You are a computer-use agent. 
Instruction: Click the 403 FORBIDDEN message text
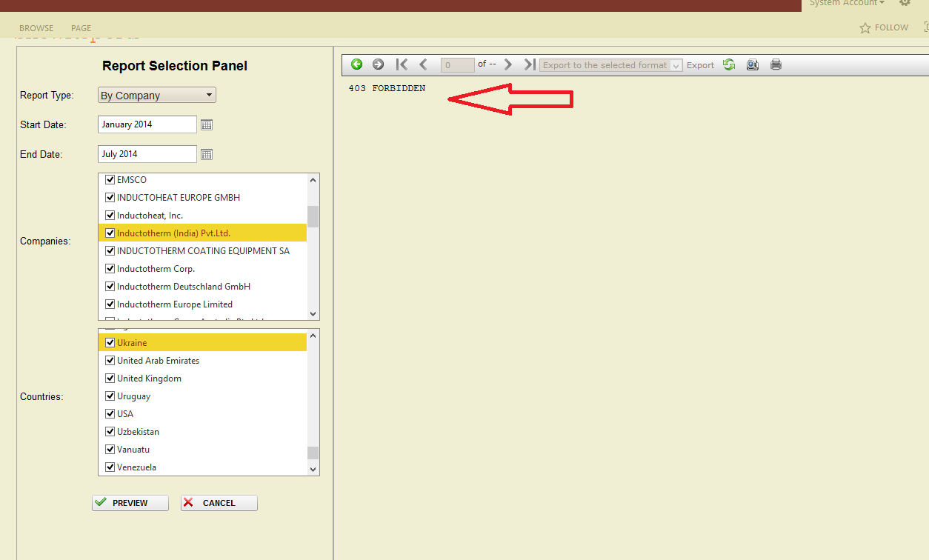click(x=387, y=88)
